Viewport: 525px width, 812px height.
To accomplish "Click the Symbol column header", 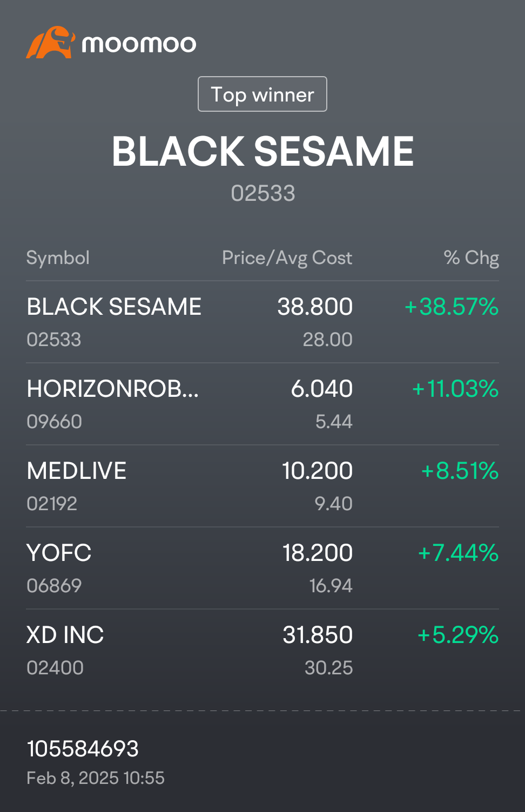I will pos(58,258).
